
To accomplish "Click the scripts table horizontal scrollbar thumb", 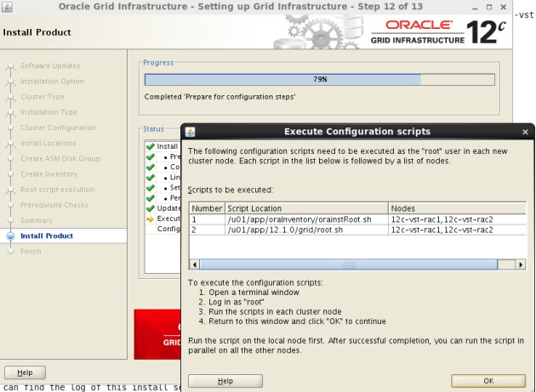I will [x=348, y=264].
